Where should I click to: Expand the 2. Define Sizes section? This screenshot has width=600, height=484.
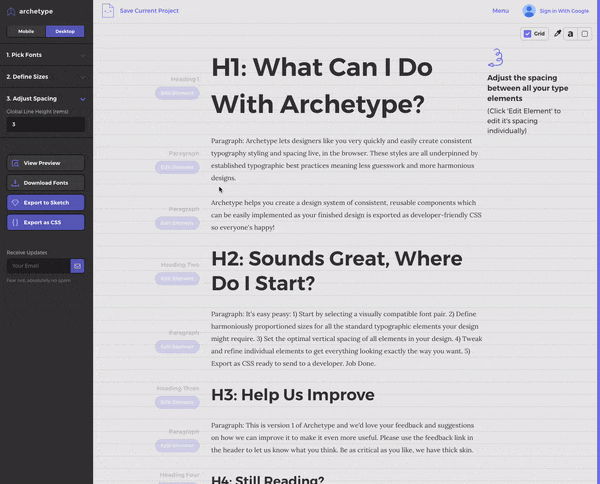[x=46, y=77]
